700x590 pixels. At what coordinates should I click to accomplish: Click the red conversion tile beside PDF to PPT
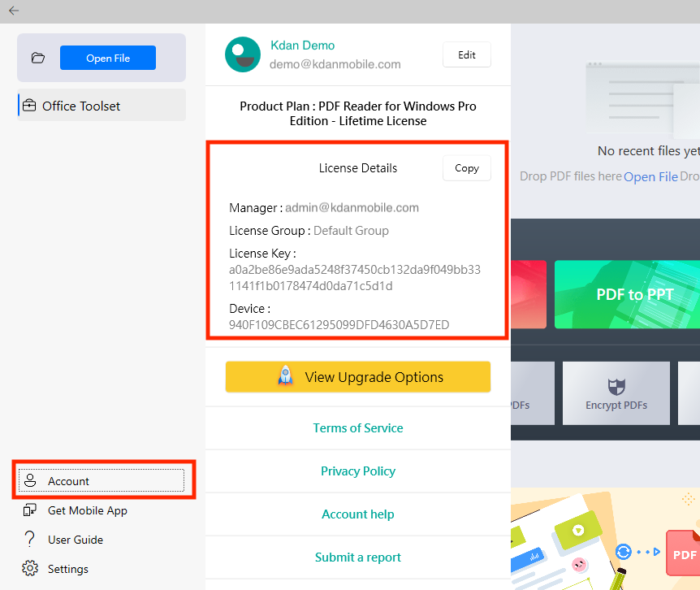529,294
